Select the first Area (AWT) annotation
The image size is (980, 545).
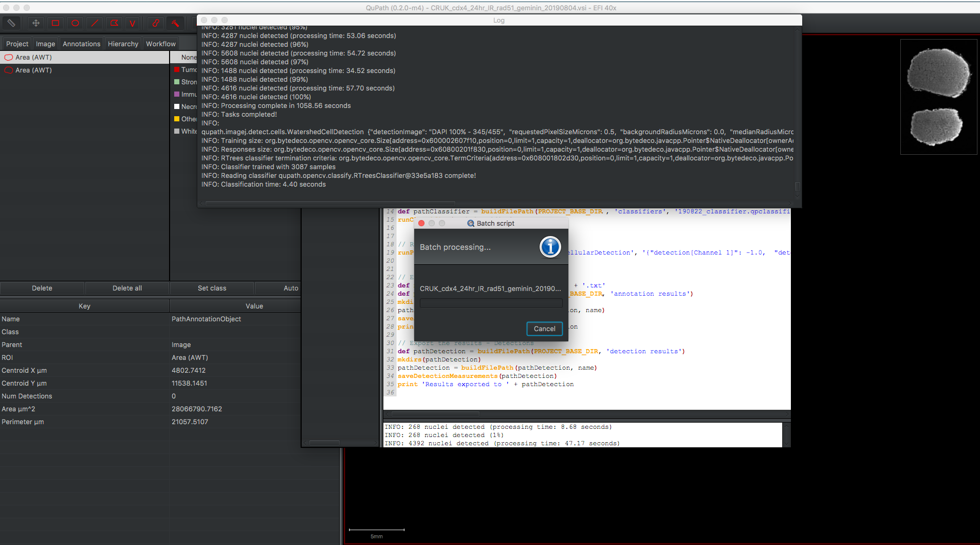pos(33,57)
